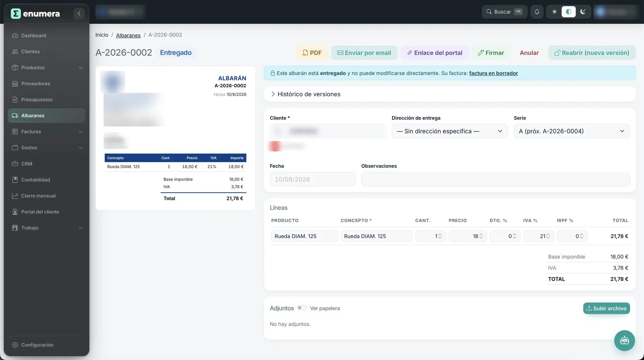Open the Buscar search box
This screenshot has height=360, width=644.
pos(505,12)
